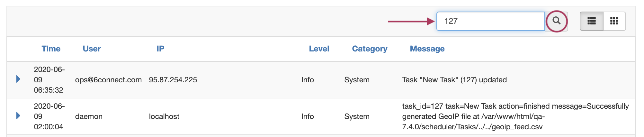This screenshot has width=644, height=137.
Task: Switch to grid view layout
Action: (x=614, y=21)
